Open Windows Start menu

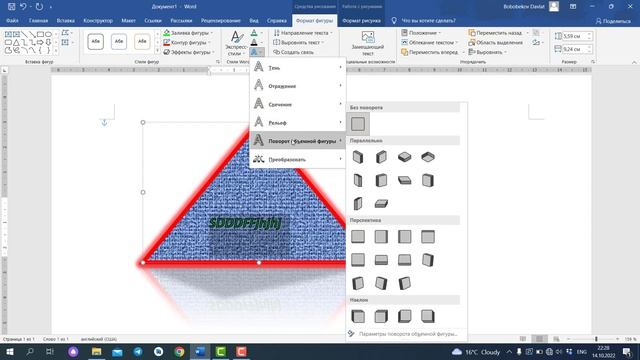click(9, 351)
